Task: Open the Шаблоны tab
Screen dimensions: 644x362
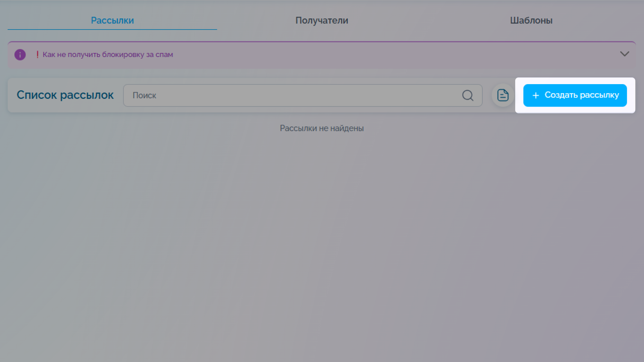Action: [531, 20]
